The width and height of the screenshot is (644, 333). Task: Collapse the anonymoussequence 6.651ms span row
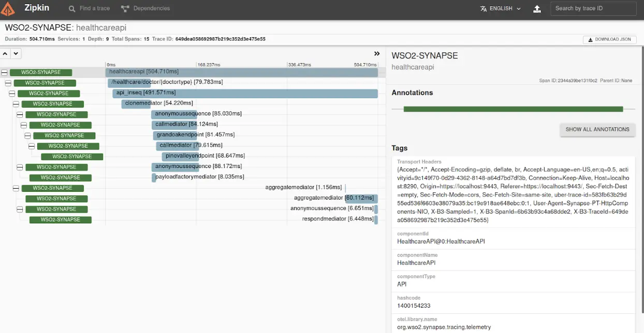[20, 209]
